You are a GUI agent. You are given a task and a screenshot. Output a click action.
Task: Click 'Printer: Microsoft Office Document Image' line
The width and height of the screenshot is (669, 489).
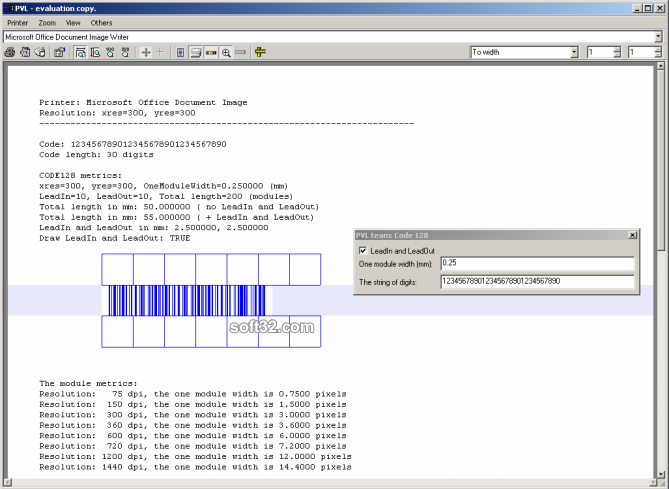coord(143,102)
